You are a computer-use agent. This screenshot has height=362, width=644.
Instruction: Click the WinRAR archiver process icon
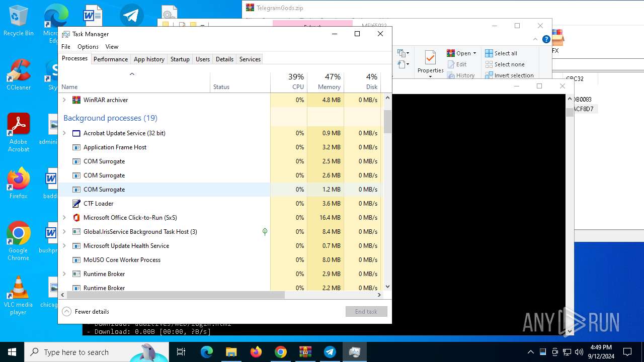click(x=76, y=100)
